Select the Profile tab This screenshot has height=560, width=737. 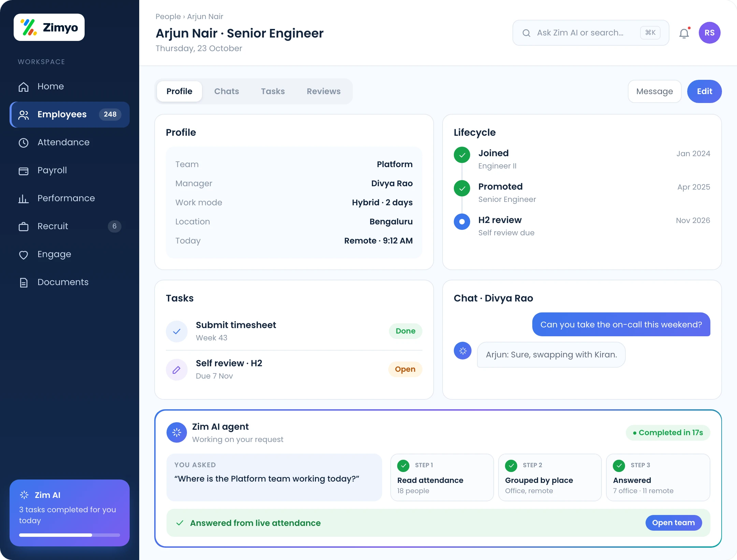coord(179,91)
